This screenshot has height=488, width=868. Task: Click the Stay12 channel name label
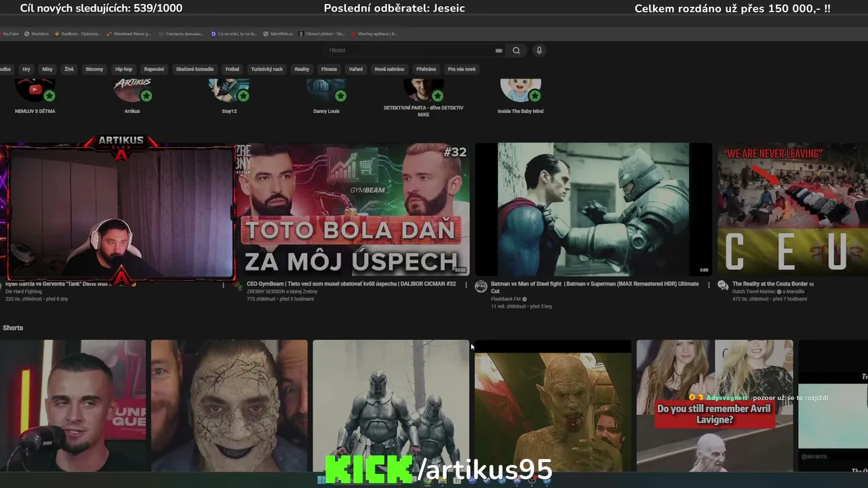(x=229, y=111)
